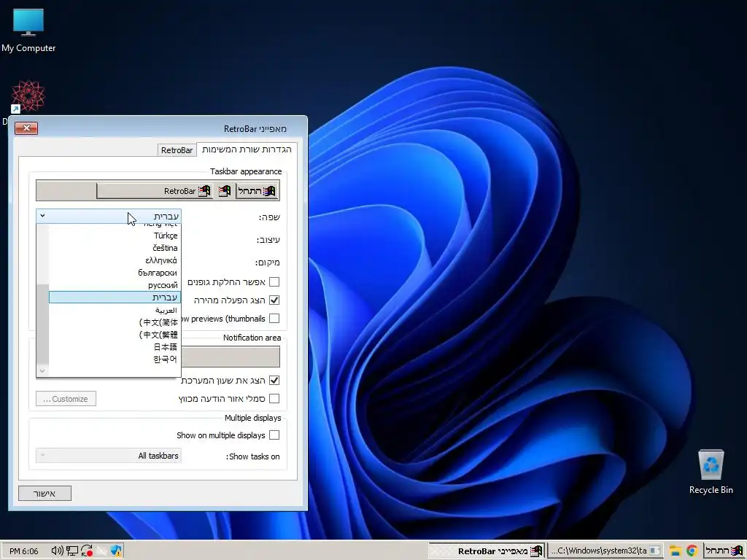Click the volume speaker icon in system tray
Screen dimensions: 747x560
[x=57, y=551]
